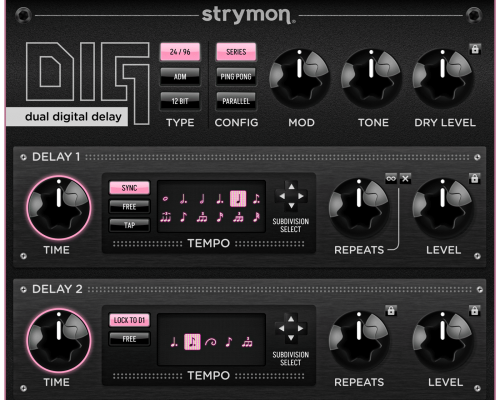The image size is (500, 400).
Task: Click down arrow of Delay 1 subdivision select
Action: 291,206
